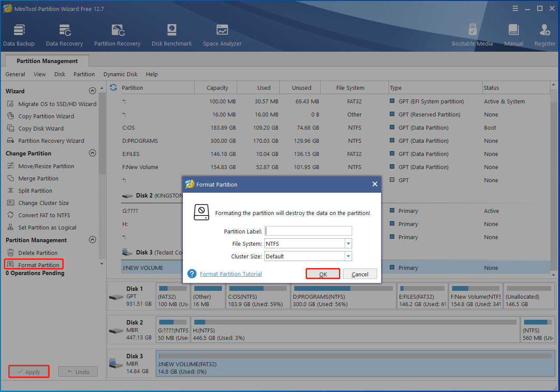Select Change Cluster Size

click(38, 203)
